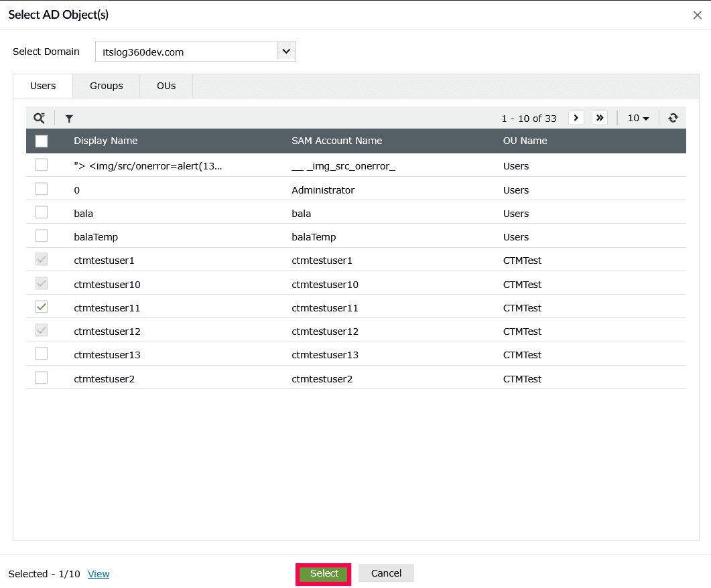Click display name ctmtestuser11

107,308
